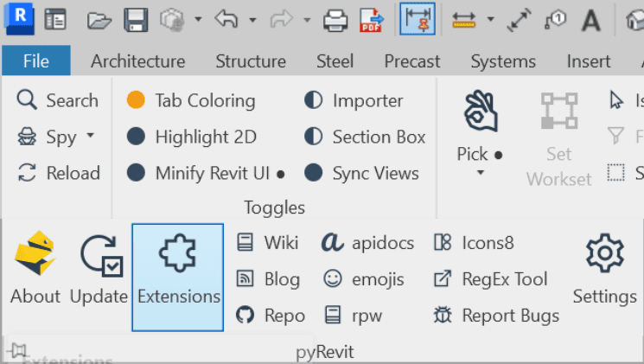Select the Text tool letter A
Viewport: 644px width, 364px height.
pyautogui.click(x=591, y=20)
